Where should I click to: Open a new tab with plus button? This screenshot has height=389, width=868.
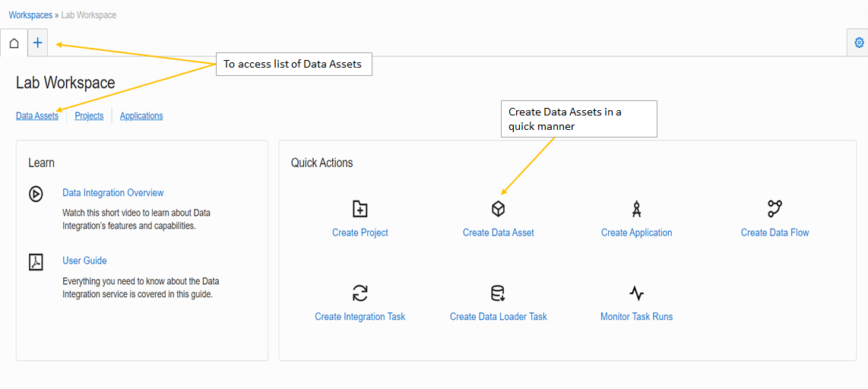pyautogui.click(x=38, y=43)
